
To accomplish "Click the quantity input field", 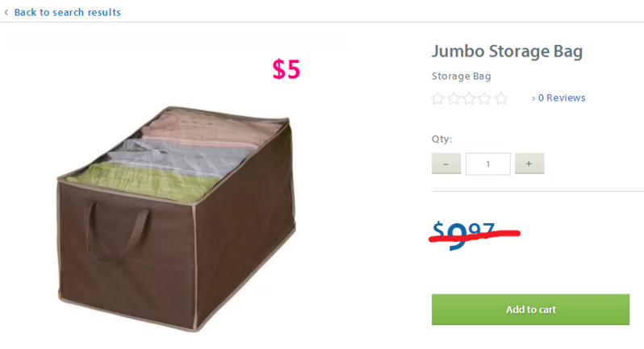I will (x=488, y=164).
